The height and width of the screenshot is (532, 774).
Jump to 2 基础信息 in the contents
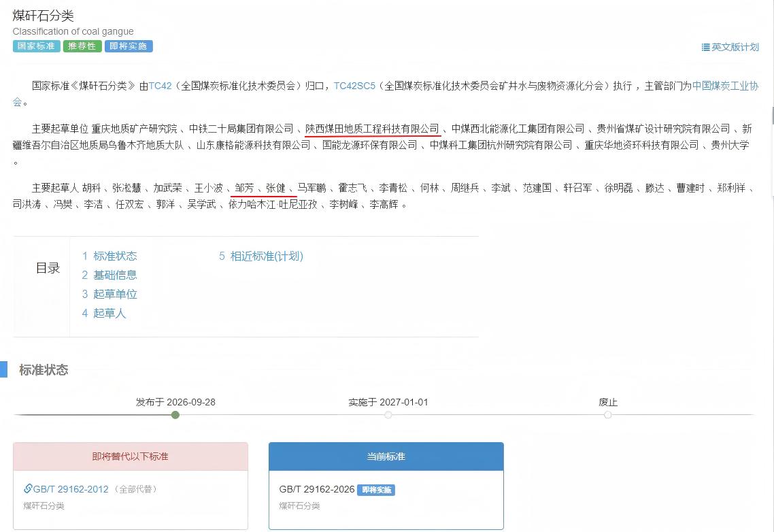110,275
